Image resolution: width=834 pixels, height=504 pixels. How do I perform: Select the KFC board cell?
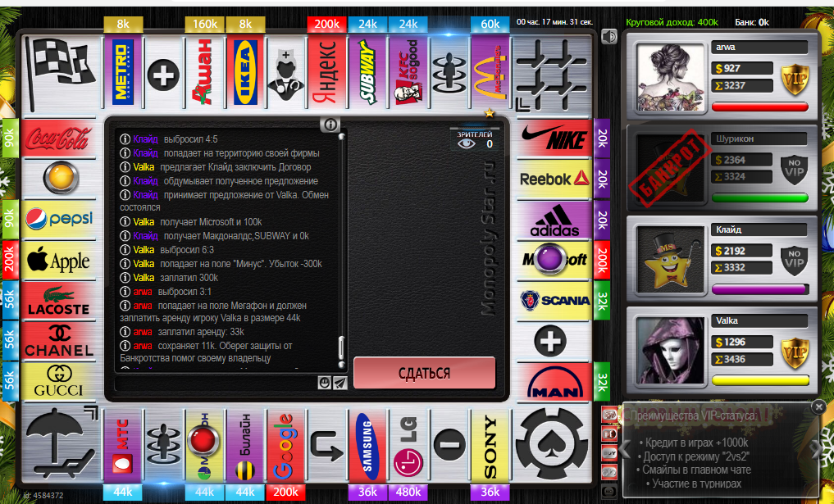(x=408, y=73)
